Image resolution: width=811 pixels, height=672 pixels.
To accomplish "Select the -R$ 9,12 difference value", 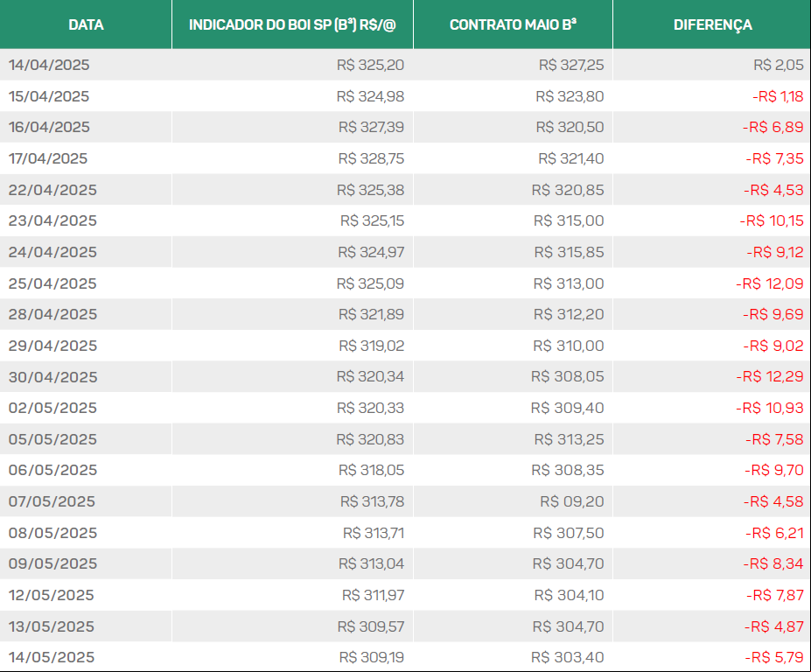I will [x=775, y=253].
